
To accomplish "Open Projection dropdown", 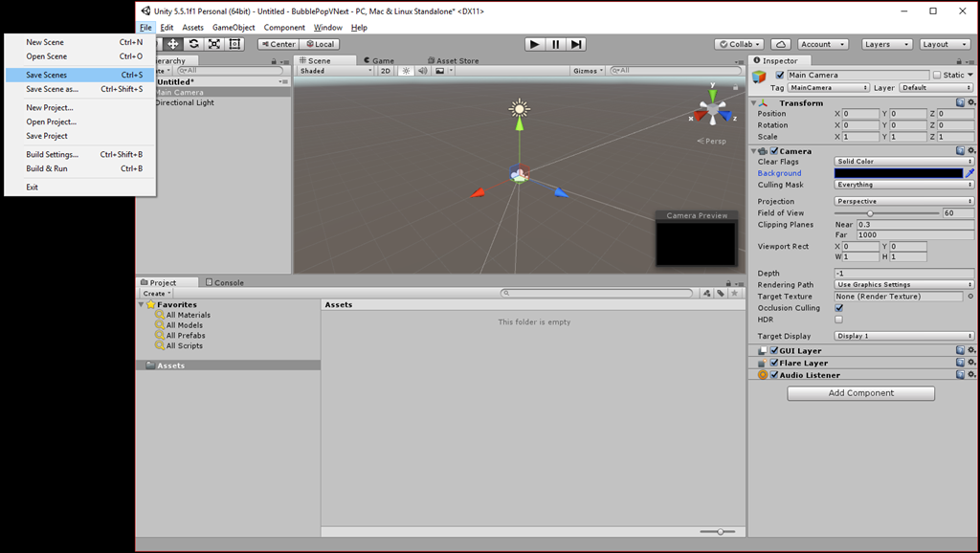I will click(903, 201).
